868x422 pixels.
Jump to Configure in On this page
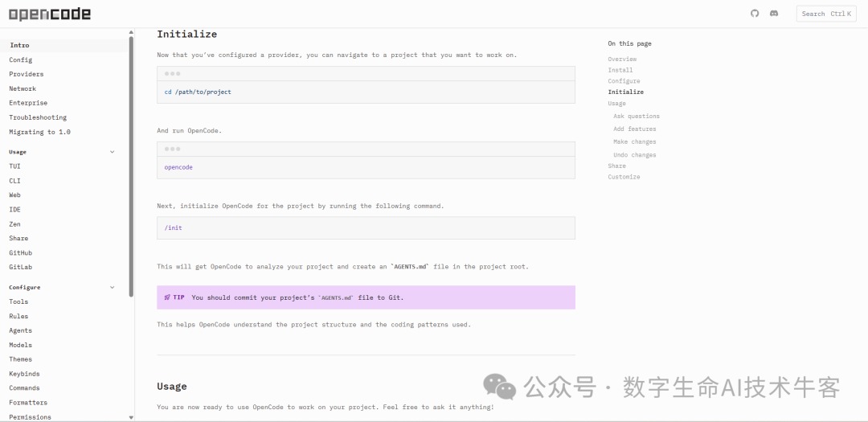[x=624, y=81]
